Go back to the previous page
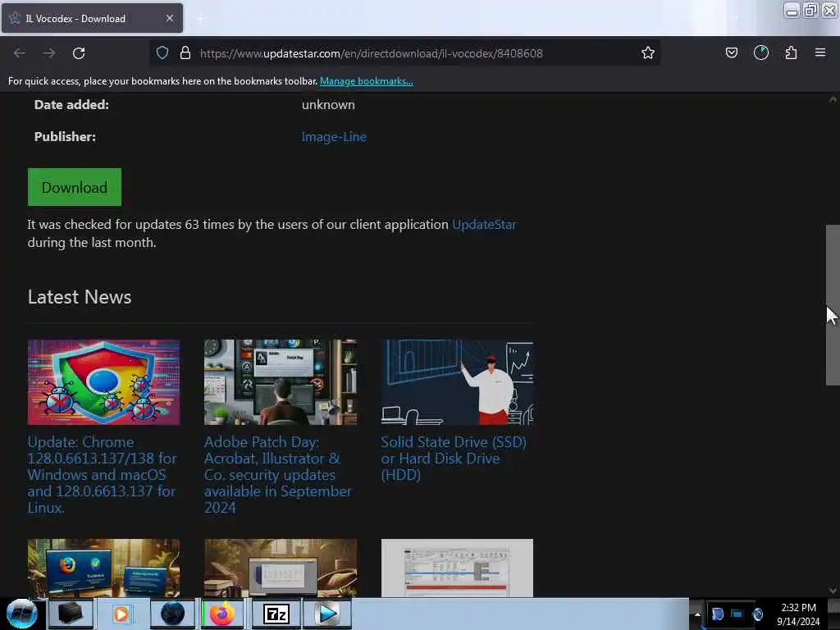Screen dimensions: 840x630 pos(20,53)
